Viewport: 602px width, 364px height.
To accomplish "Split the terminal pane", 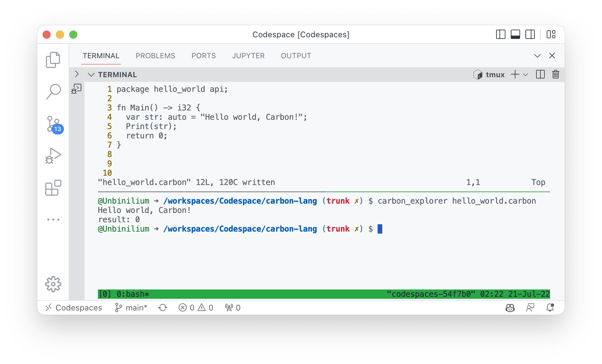I will [540, 75].
